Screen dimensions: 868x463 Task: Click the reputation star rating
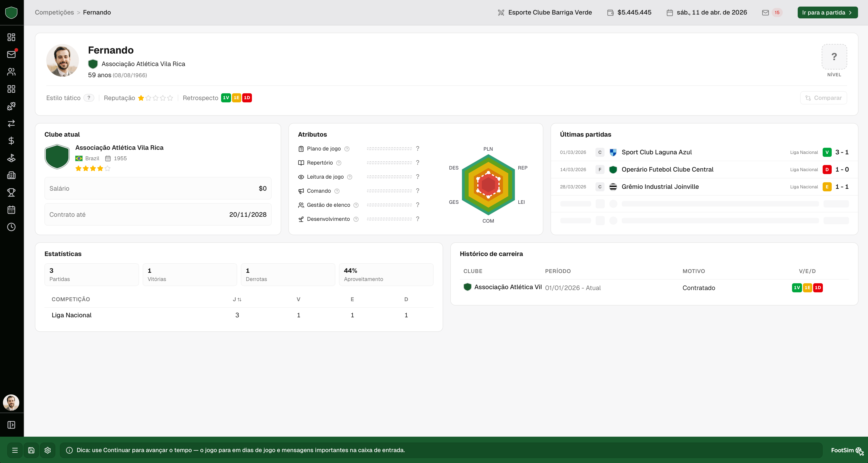pos(155,98)
